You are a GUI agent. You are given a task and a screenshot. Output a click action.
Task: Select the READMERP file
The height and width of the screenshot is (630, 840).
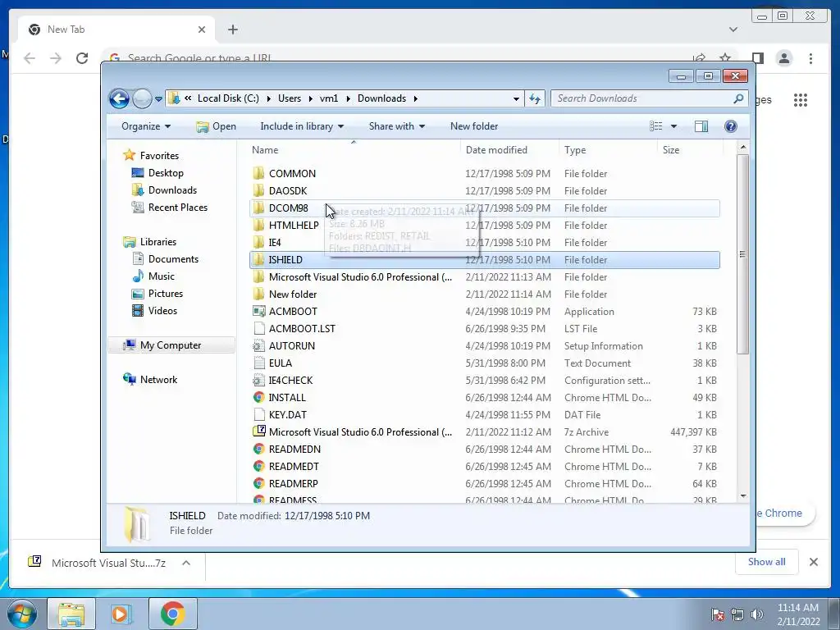(x=293, y=484)
